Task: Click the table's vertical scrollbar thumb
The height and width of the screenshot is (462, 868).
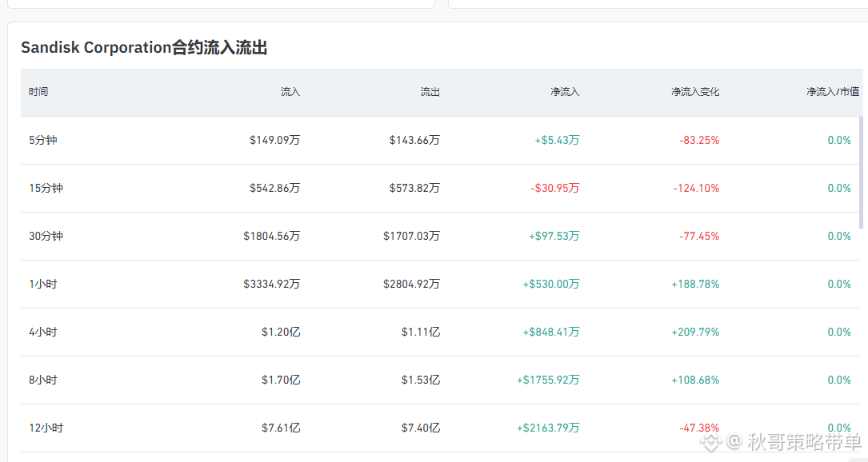Action: pyautogui.click(x=861, y=172)
